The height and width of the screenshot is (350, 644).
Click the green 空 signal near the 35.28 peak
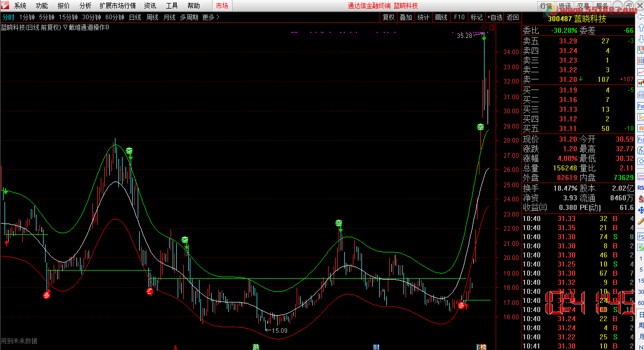(x=480, y=127)
